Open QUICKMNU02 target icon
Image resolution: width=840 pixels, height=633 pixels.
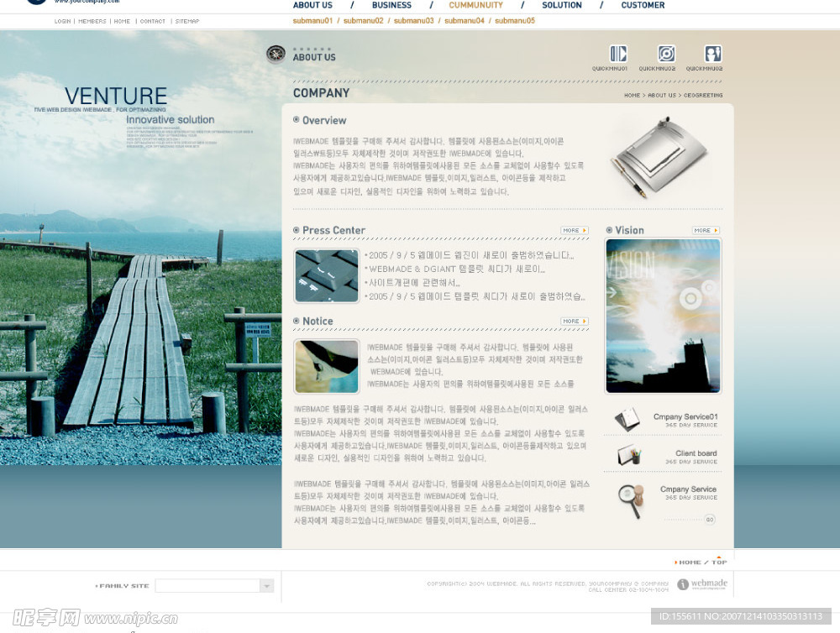666,54
